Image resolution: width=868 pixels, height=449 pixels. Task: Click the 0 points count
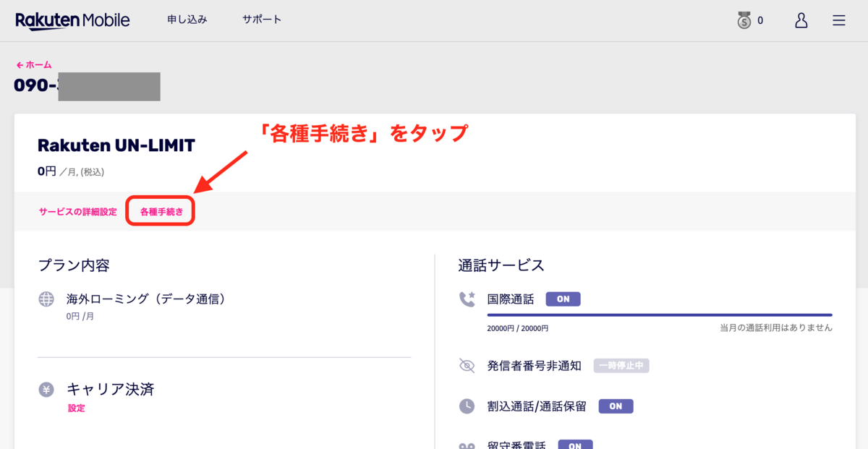point(760,21)
